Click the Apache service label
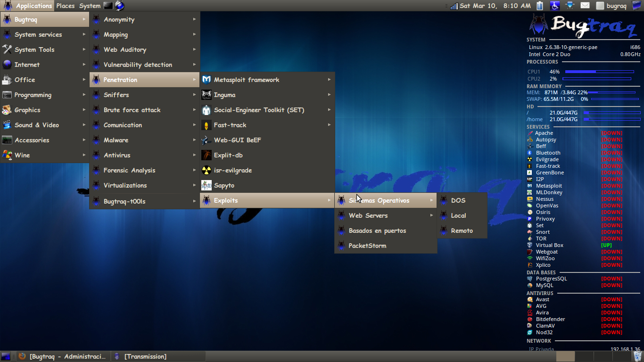 pyautogui.click(x=544, y=133)
